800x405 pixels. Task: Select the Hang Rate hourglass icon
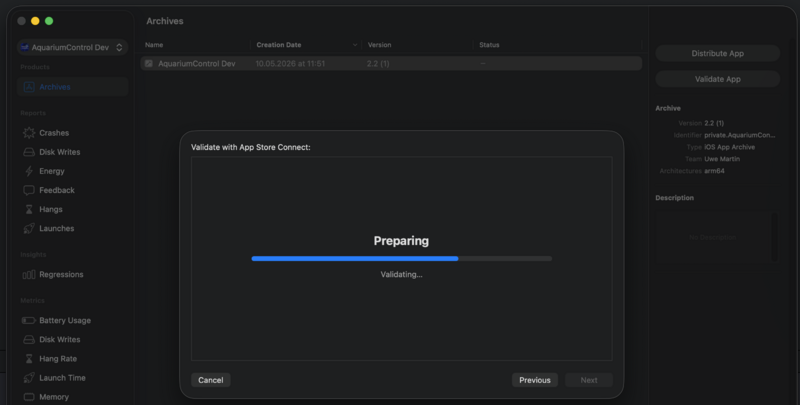point(29,359)
